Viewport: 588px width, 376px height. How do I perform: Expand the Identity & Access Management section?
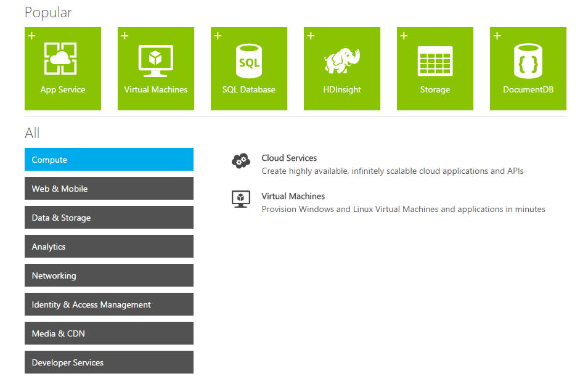(108, 304)
